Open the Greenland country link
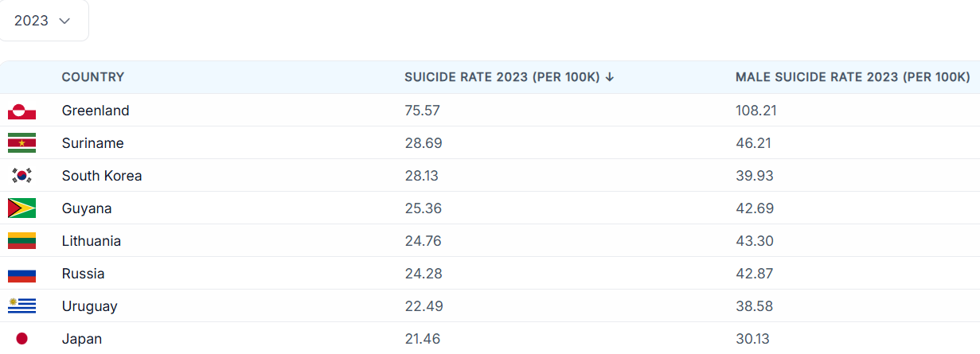This screenshot has height=354, width=980. click(96, 111)
